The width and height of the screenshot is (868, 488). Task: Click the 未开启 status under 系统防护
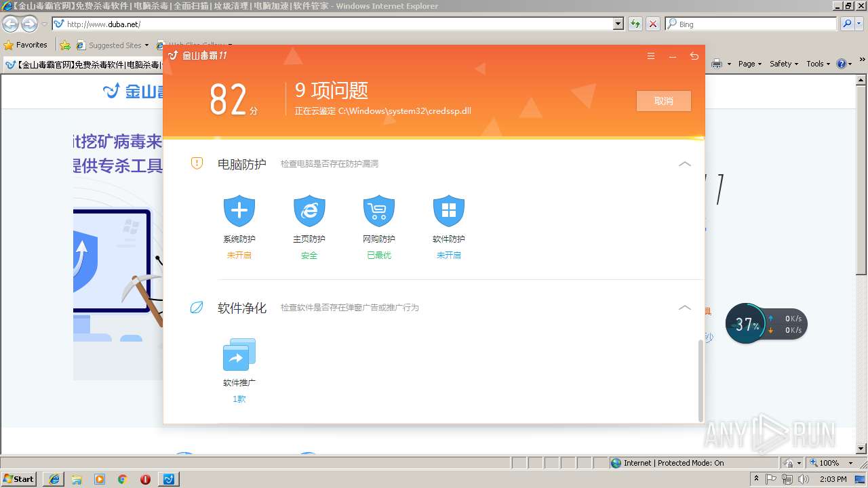(239, 256)
